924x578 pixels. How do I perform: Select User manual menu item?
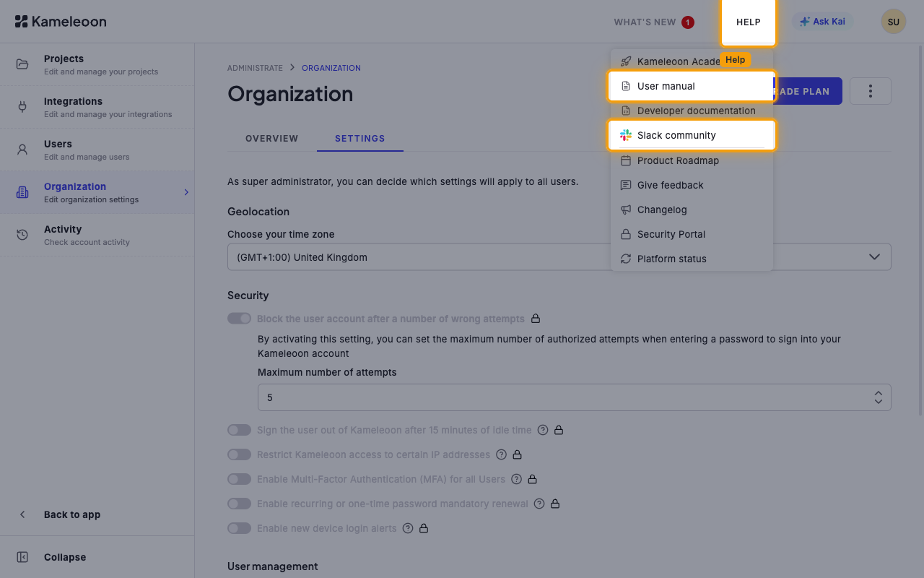click(692, 86)
